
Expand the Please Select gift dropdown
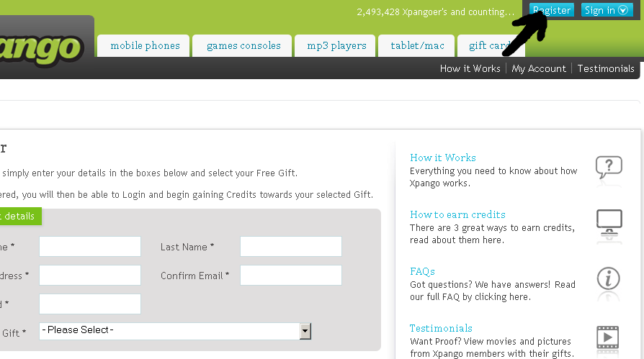(x=175, y=331)
